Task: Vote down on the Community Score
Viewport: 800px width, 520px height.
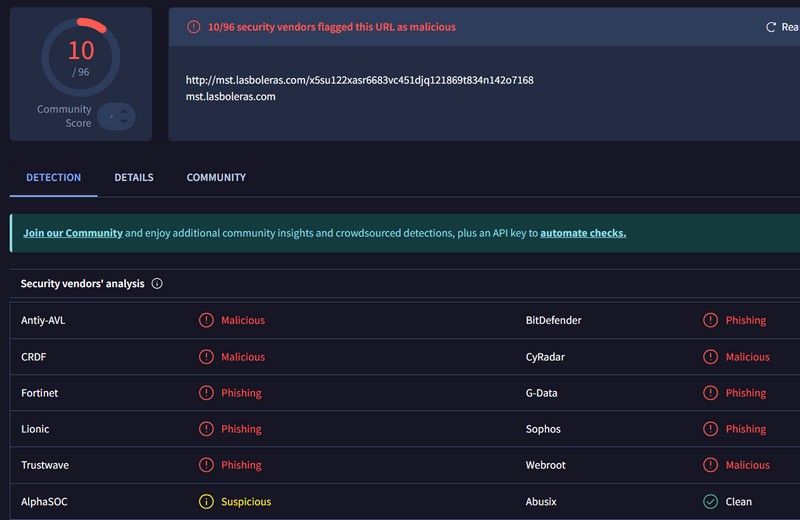Action: click(124, 123)
